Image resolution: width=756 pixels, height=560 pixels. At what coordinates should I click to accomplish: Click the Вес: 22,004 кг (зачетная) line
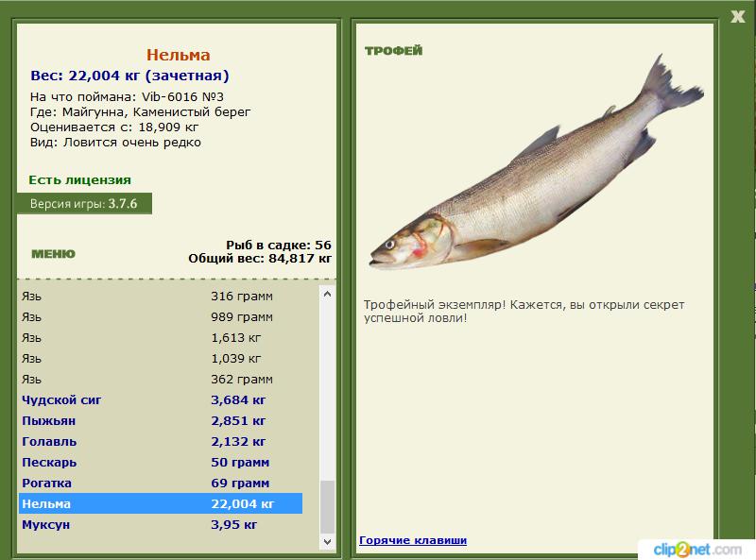pos(129,76)
